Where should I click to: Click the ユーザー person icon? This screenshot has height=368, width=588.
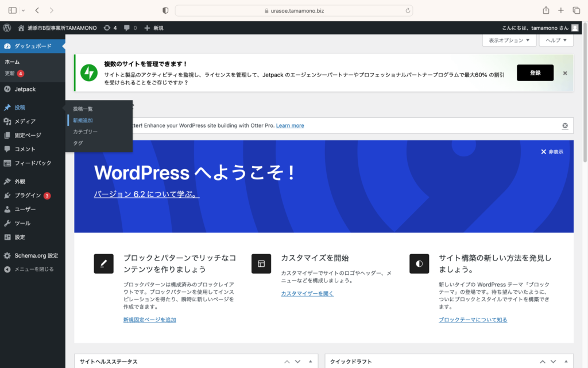[7, 209]
